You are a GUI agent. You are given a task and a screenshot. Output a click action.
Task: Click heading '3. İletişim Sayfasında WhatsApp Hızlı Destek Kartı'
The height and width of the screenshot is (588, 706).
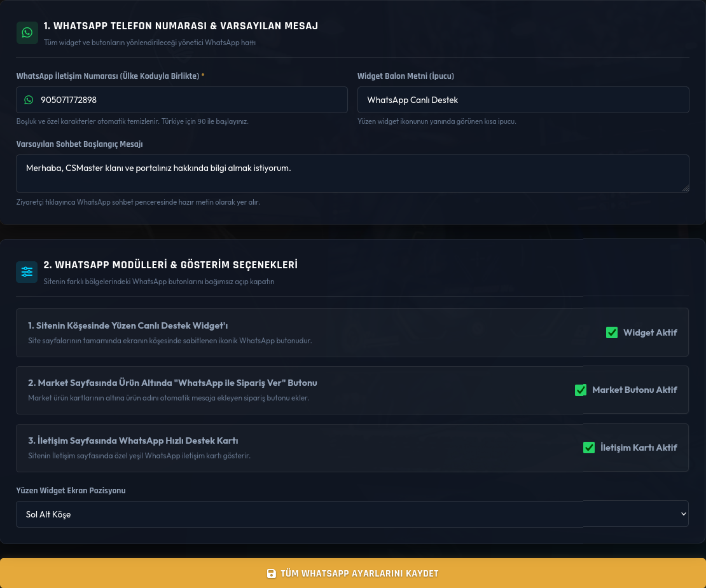click(134, 441)
